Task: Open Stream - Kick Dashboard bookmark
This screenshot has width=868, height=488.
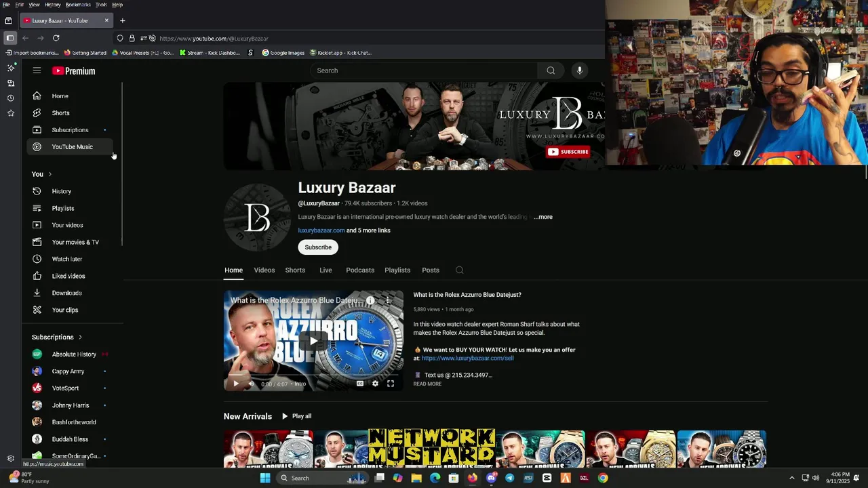Action: coord(210,53)
